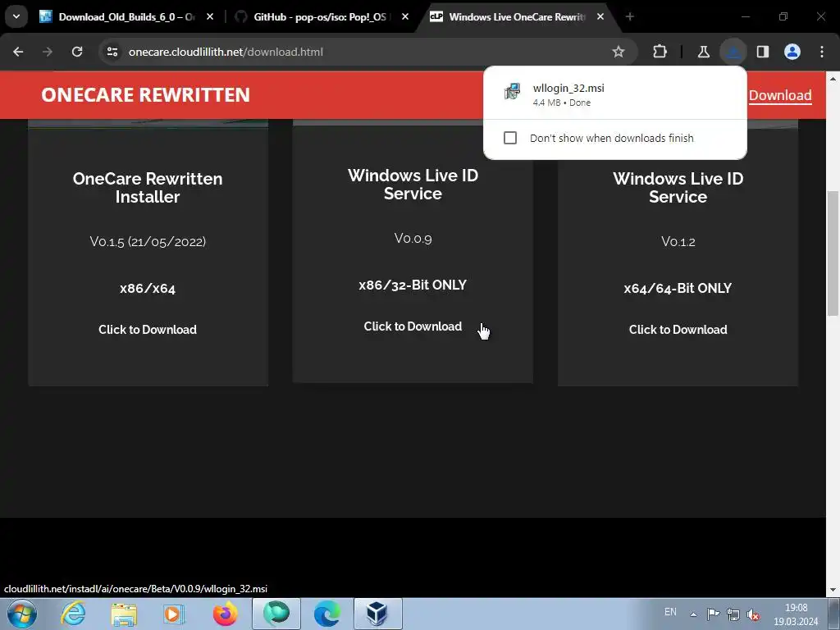Viewport: 840px width, 630px height.
Task: Open the Downloads toolbar icon
Action: (733, 52)
